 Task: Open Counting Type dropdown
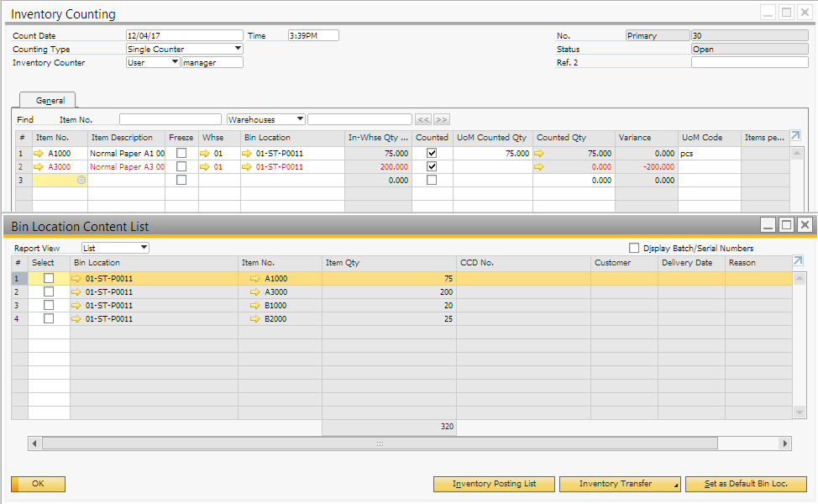[x=238, y=50]
